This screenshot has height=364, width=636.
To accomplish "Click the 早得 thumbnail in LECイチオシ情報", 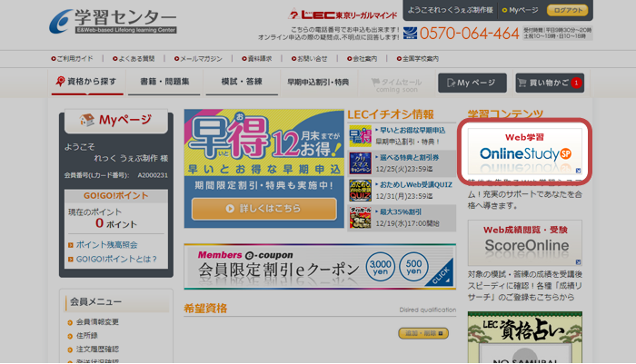I will pyautogui.click(x=360, y=136).
